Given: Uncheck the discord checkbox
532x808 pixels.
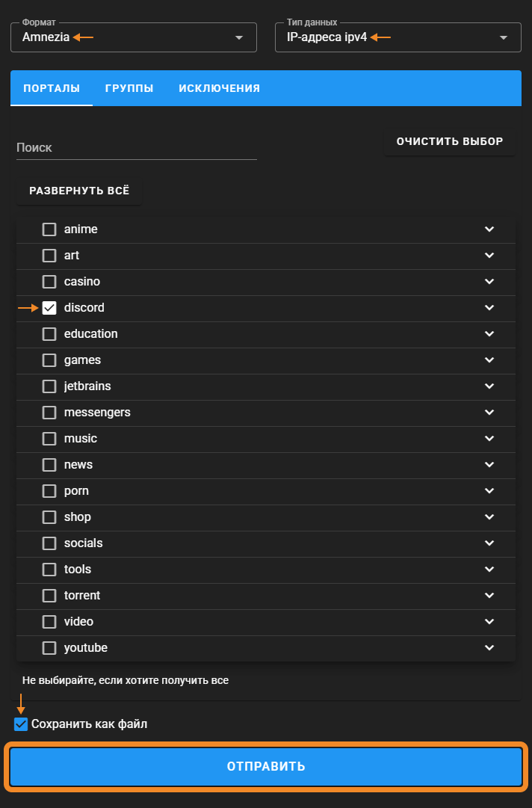Looking at the screenshot, I should pos(49,308).
